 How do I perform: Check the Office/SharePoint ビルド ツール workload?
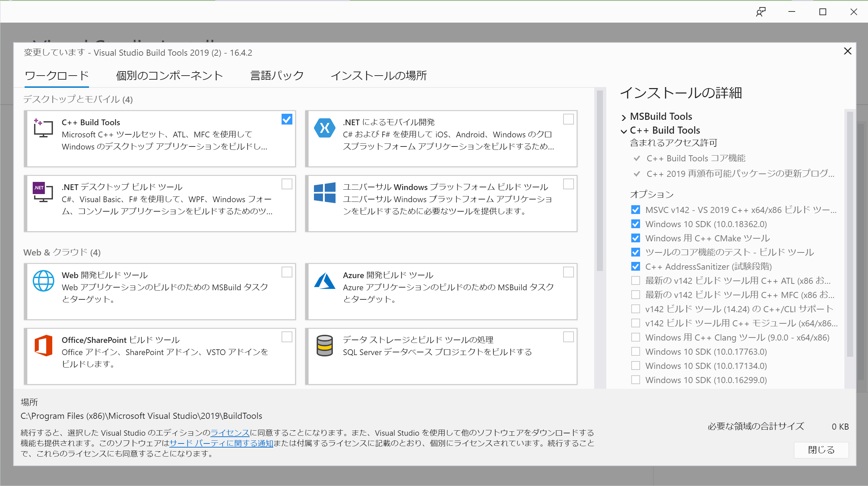point(287,337)
